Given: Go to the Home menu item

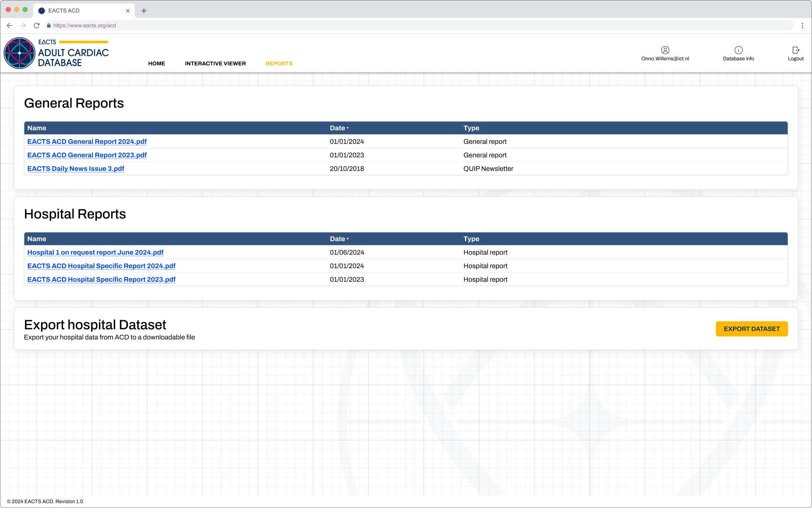Looking at the screenshot, I should (x=156, y=63).
